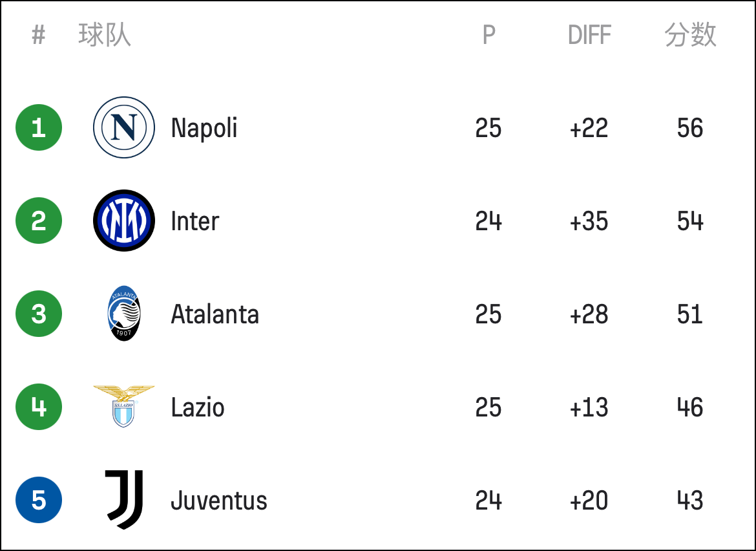Click the Lazio eagle crest
Screen dimensions: 756x551
[x=124, y=406]
